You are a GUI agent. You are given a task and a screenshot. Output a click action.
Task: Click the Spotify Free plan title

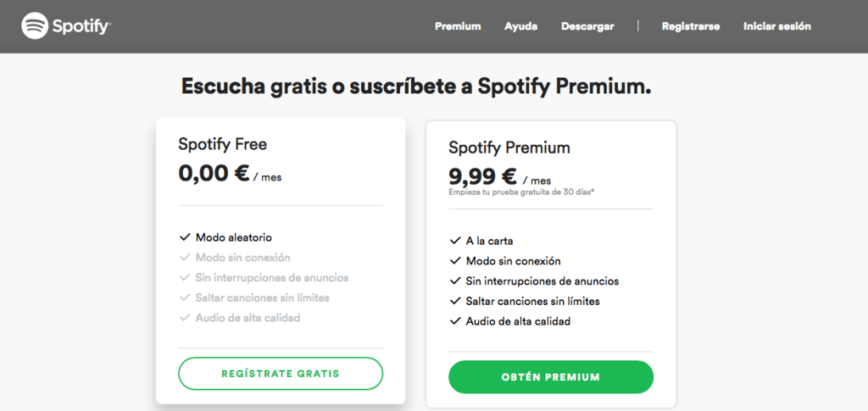pyautogui.click(x=222, y=144)
